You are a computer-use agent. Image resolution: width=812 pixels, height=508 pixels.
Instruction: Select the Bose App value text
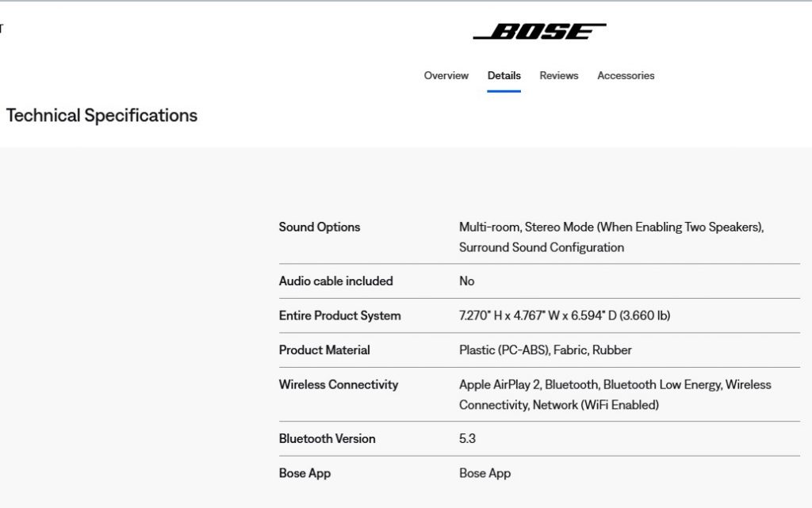pyautogui.click(x=485, y=473)
